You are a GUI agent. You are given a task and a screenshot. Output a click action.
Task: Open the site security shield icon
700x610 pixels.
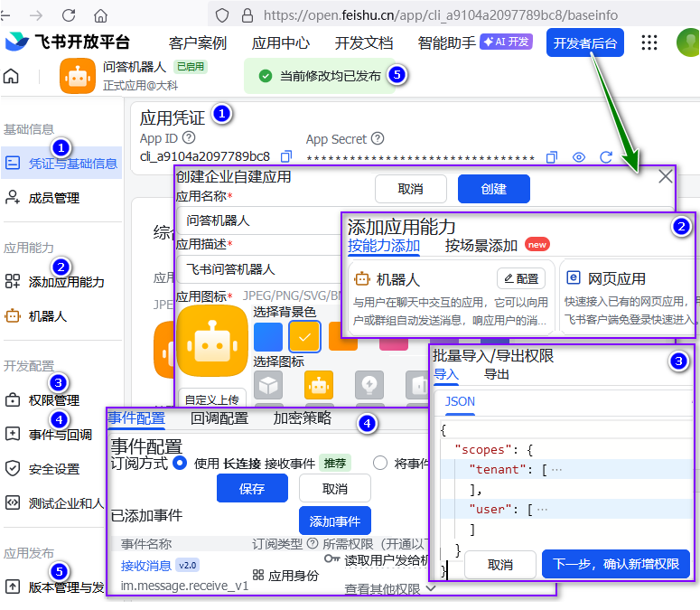click(x=222, y=15)
